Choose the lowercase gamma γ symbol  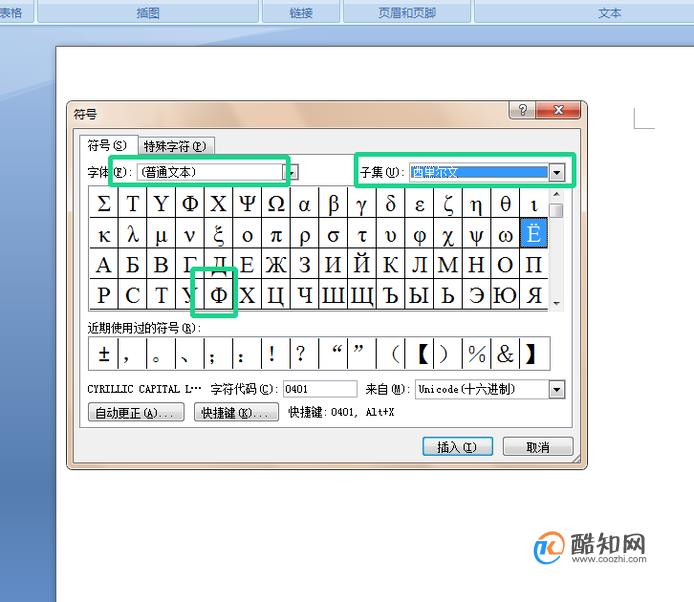click(x=362, y=203)
